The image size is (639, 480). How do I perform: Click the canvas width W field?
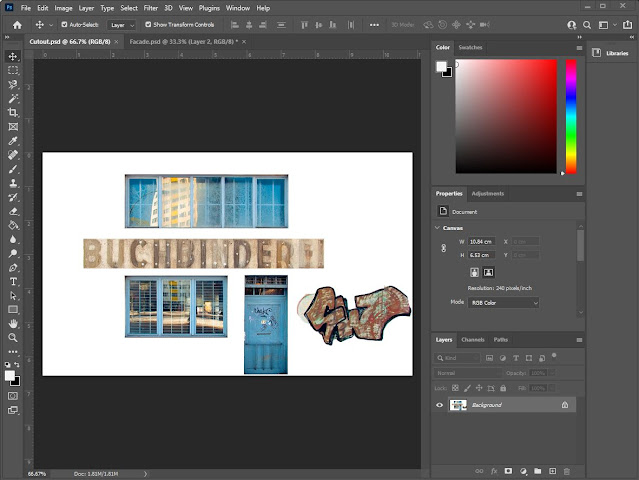click(481, 242)
